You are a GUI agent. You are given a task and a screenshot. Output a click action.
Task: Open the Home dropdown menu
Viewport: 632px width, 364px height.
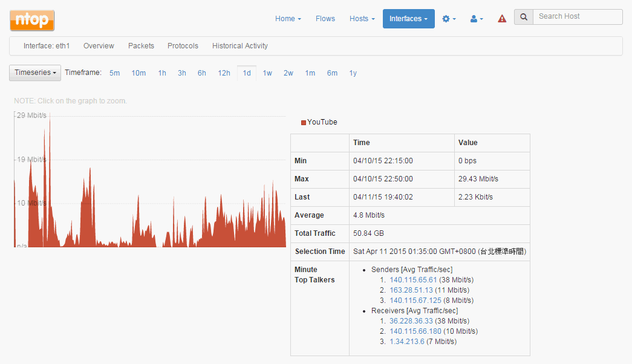pyautogui.click(x=288, y=19)
